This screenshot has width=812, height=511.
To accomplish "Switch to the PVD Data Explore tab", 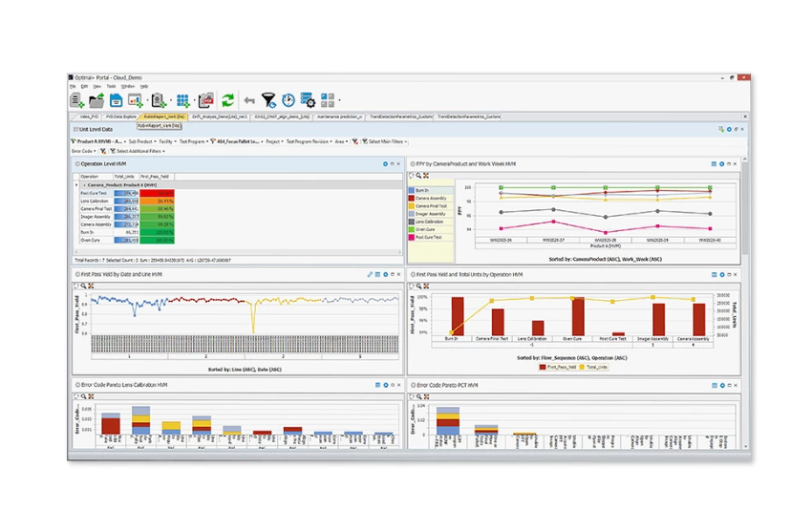I will (x=120, y=117).
